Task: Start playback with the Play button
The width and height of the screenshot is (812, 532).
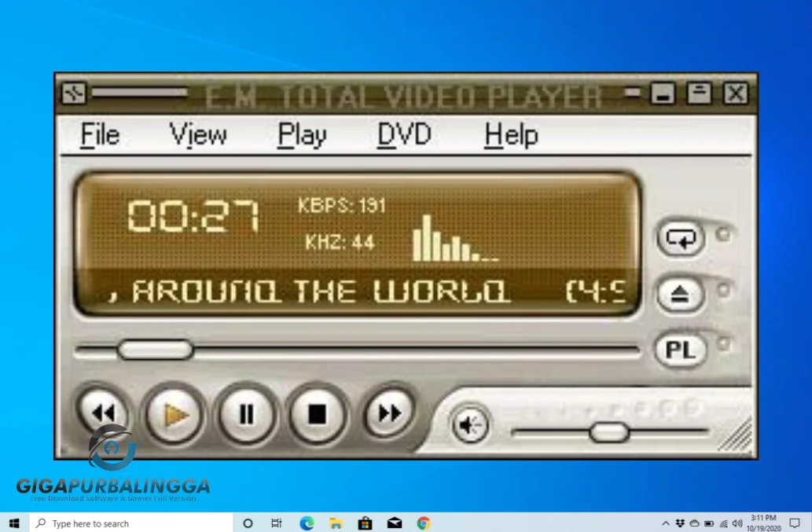Action: pos(174,415)
